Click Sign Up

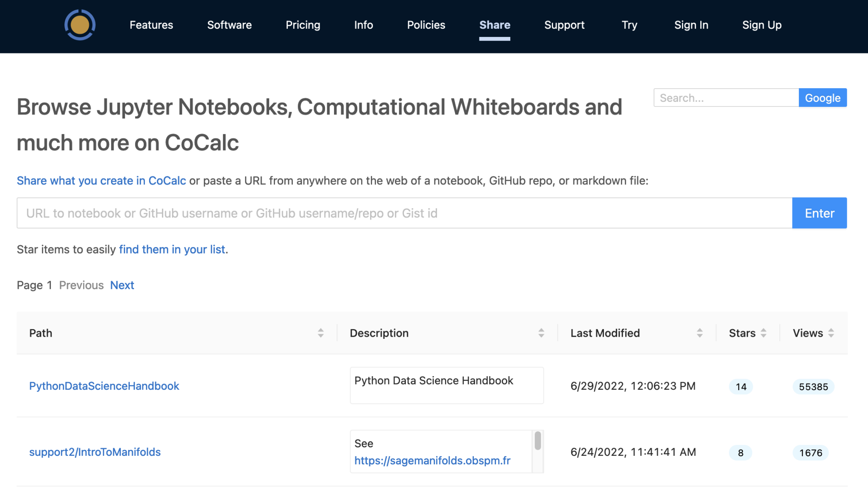tap(762, 25)
